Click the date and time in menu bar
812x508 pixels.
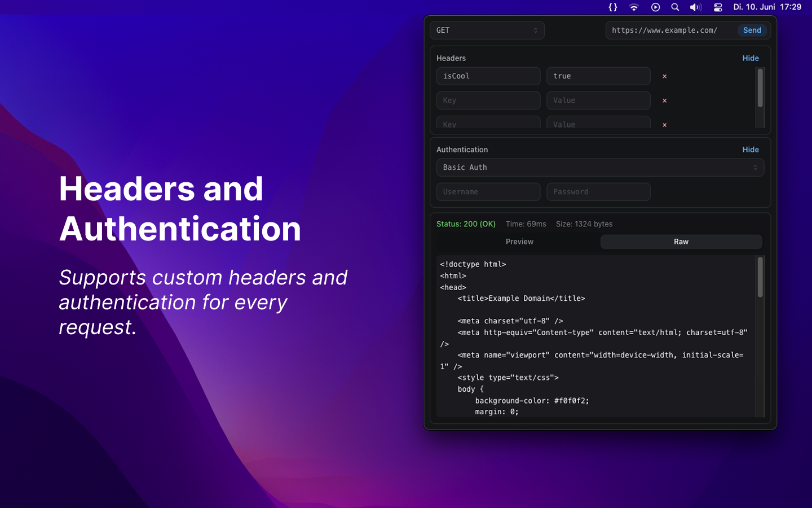click(767, 7)
